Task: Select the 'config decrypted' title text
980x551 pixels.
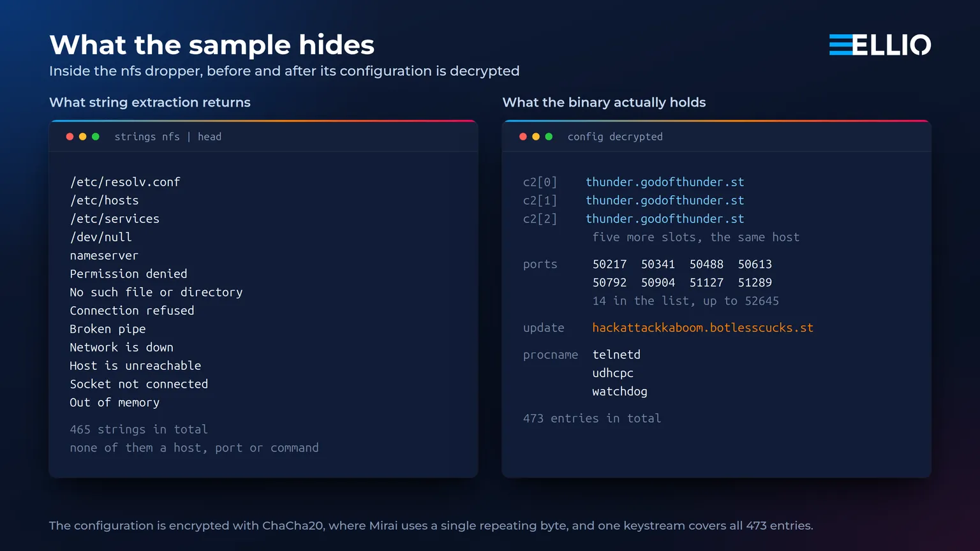Action: tap(615, 136)
